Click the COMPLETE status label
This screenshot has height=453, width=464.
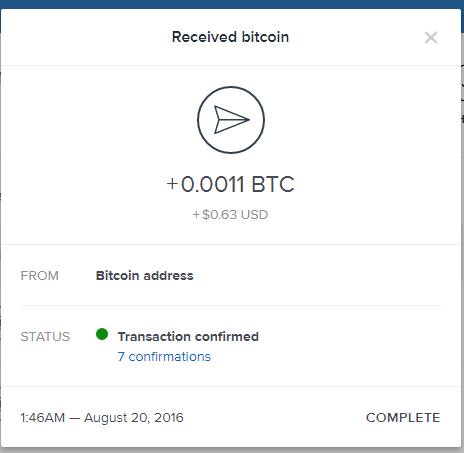pyautogui.click(x=403, y=418)
